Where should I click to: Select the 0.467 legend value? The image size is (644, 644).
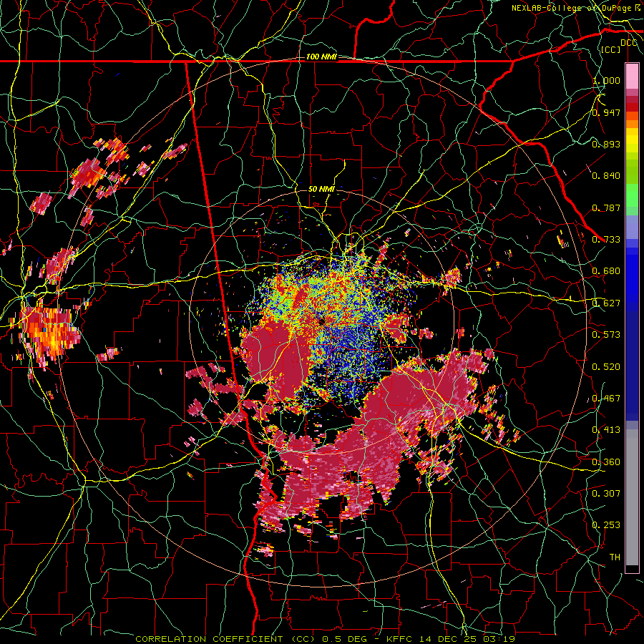[x=606, y=399]
